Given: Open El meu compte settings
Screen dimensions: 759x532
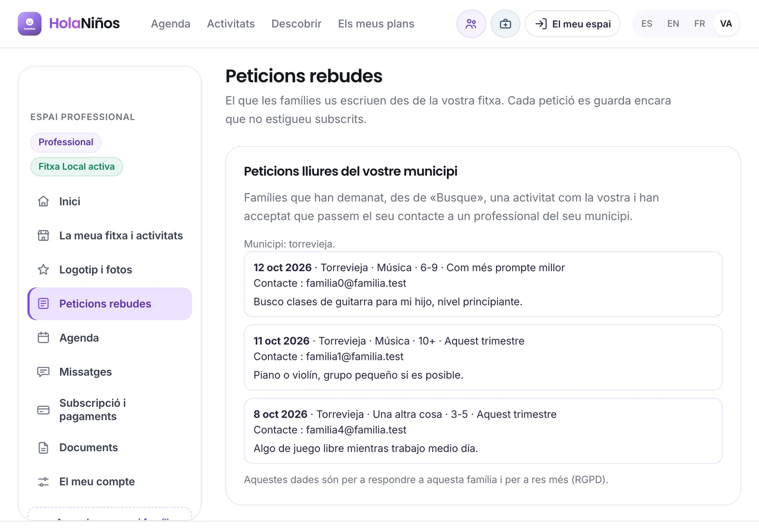Looking at the screenshot, I should (110, 482).
